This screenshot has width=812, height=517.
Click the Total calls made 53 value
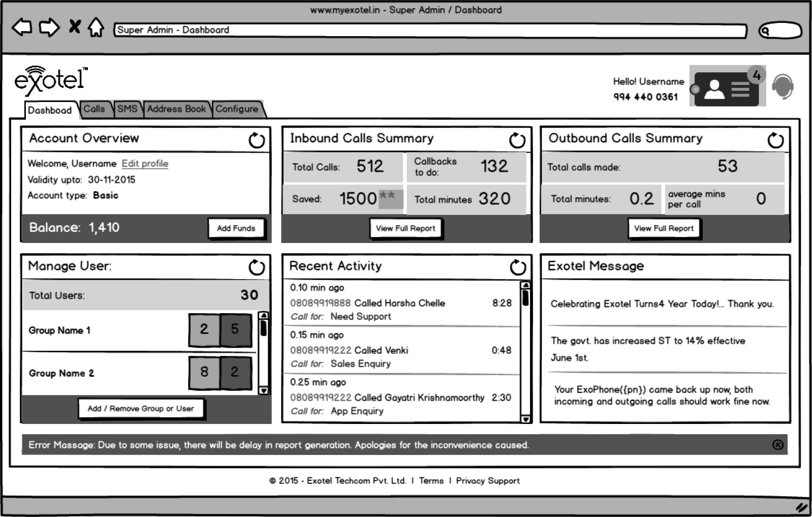728,166
